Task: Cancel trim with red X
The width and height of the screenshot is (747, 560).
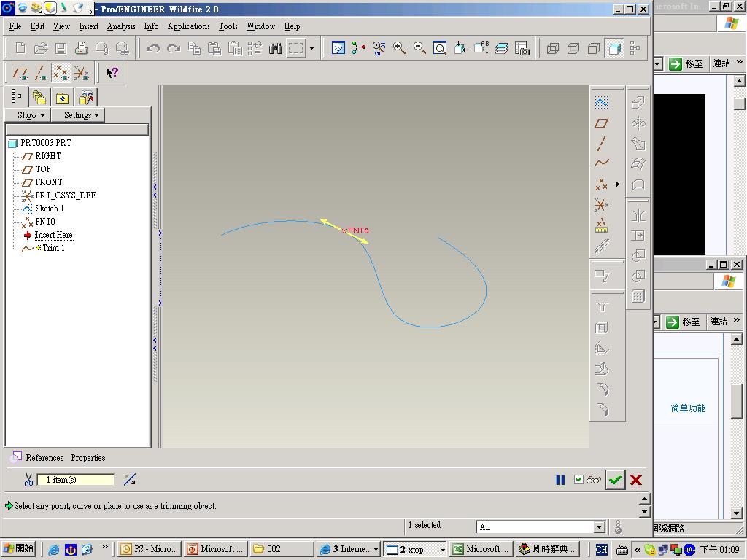Action: tap(636, 480)
